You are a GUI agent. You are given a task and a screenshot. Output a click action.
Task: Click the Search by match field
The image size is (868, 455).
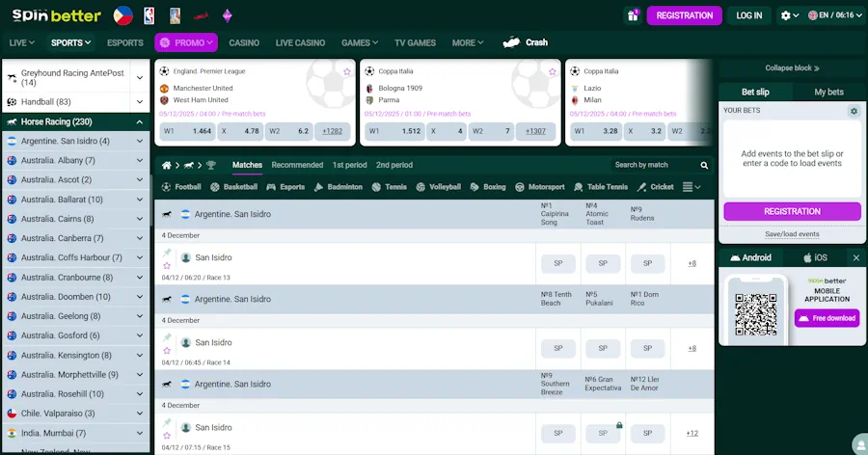pyautogui.click(x=653, y=165)
